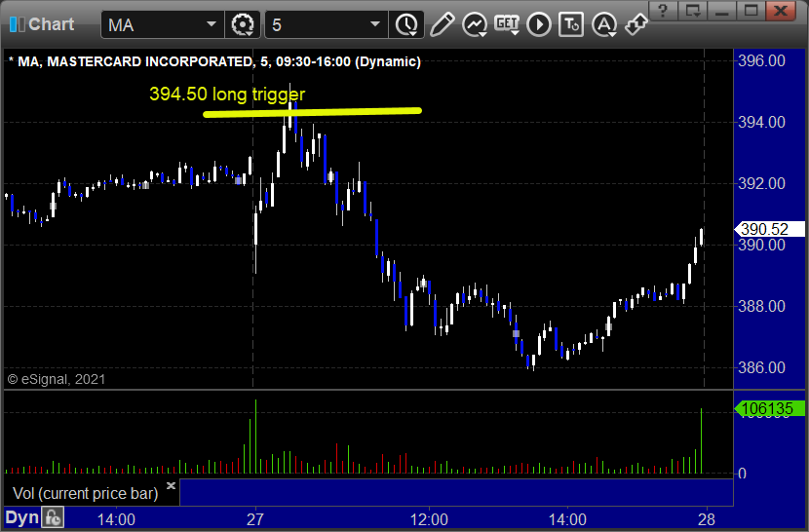Click the 106135 volume value marker
The image size is (809, 532).
[769, 408]
